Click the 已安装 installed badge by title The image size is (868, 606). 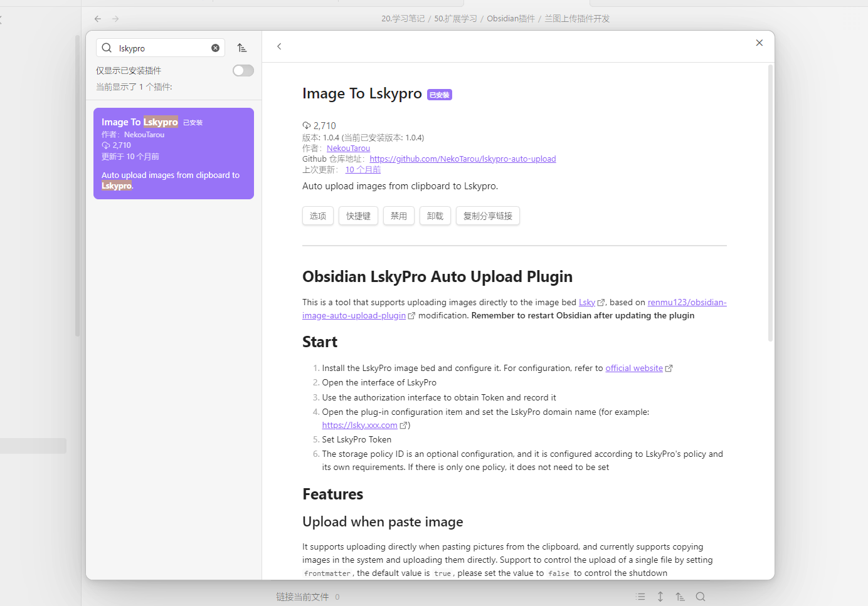(440, 95)
